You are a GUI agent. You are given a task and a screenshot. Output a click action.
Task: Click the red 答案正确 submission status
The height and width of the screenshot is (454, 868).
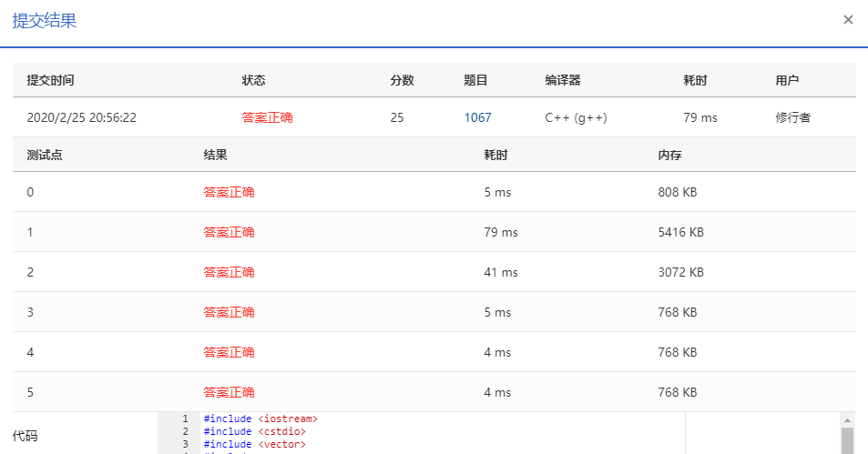tap(267, 117)
